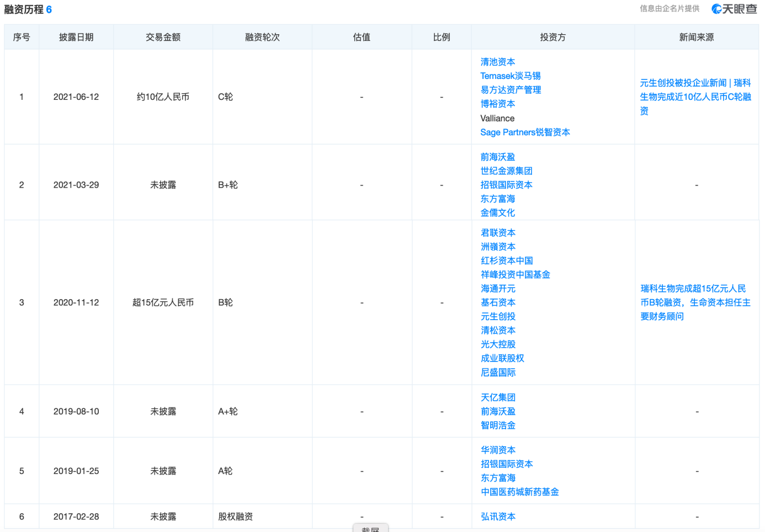
Task: Click the 交易金额 column header
Action: tap(163, 37)
